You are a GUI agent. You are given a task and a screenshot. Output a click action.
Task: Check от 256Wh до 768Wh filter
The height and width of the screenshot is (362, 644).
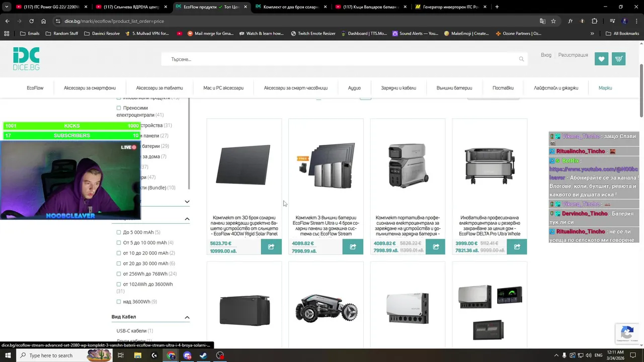pos(119,274)
